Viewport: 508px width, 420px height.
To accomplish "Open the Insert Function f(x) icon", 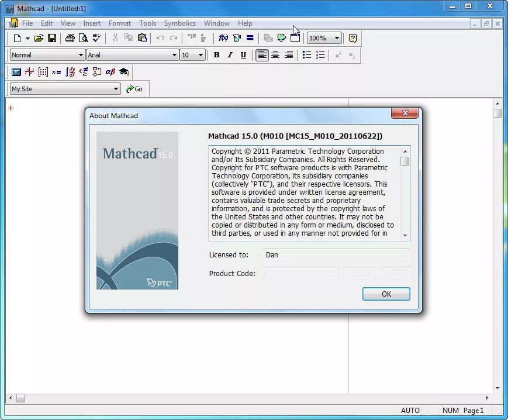I will 223,38.
